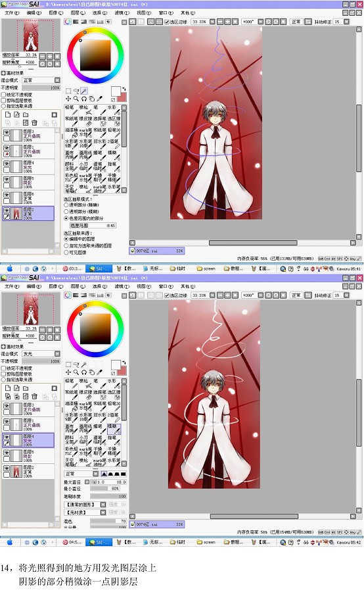This screenshot has width=364, height=602.
Task: Create a new layer folder in upper SAI window
Action: coord(26,114)
